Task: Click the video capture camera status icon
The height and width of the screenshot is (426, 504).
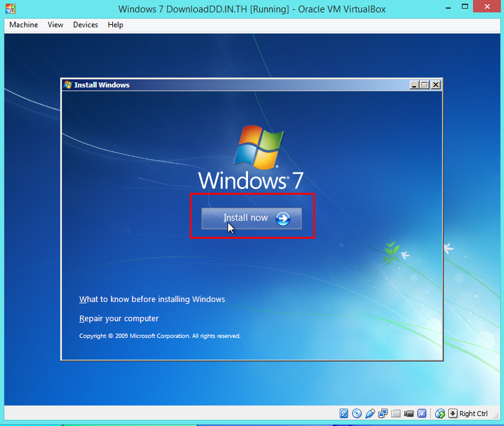Action: pyautogui.click(x=409, y=414)
